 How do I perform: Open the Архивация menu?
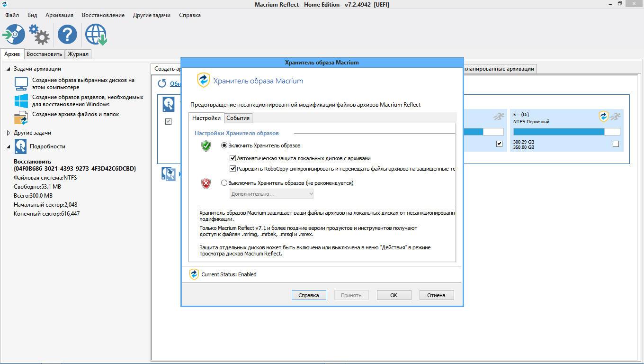pos(59,15)
